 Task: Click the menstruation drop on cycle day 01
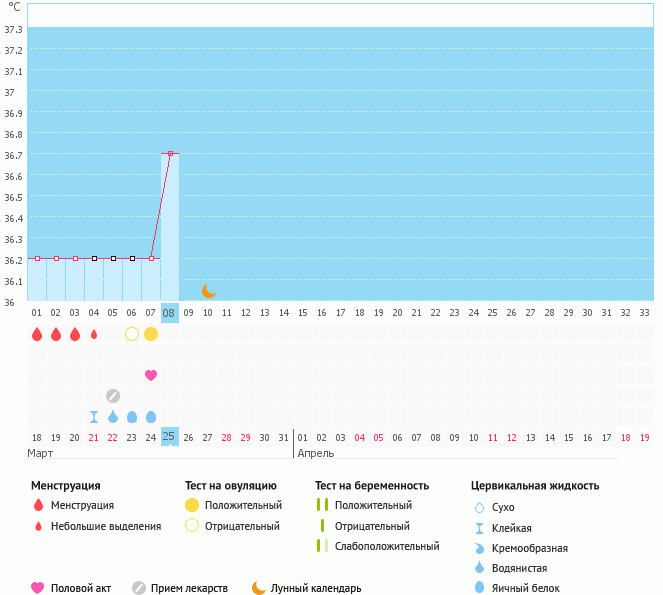37,334
